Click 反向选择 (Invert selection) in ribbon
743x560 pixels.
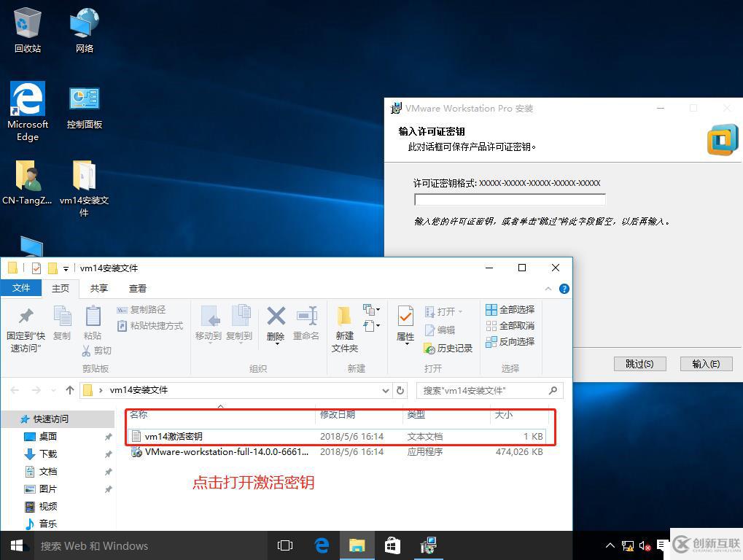pos(510,342)
